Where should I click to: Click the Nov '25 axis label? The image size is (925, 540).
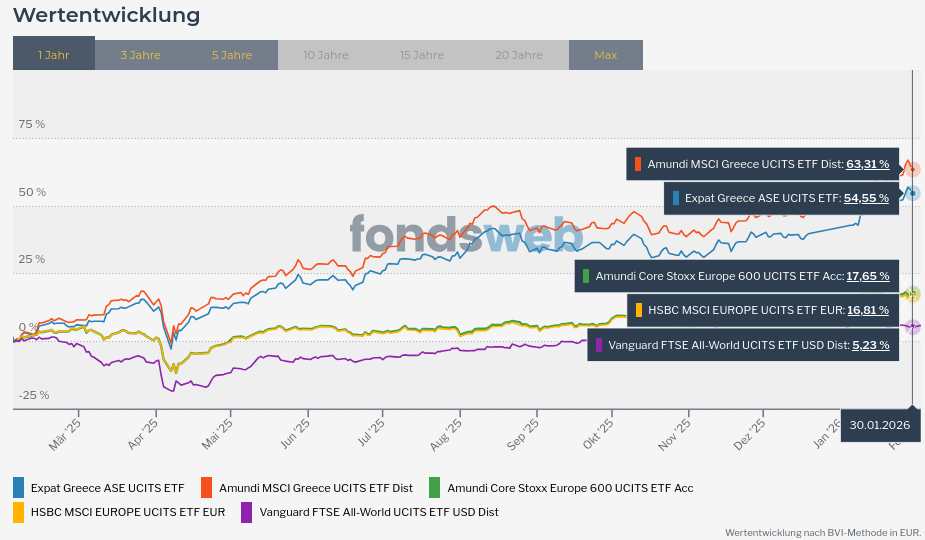(674, 435)
